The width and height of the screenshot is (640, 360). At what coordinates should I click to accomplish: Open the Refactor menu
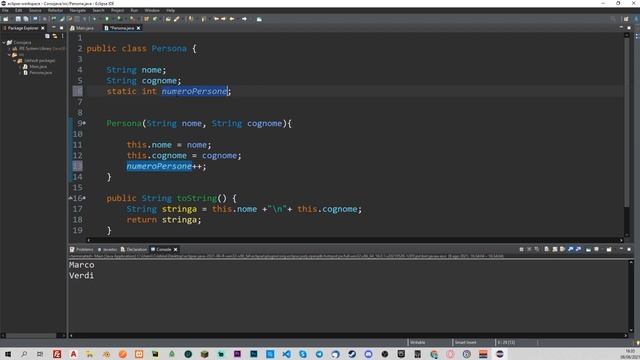[x=56, y=10]
